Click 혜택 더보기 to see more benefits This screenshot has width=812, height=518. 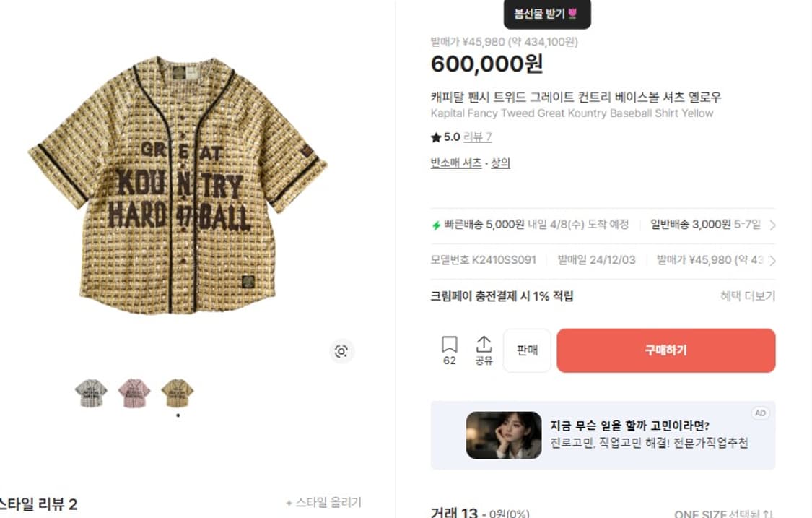point(747,296)
